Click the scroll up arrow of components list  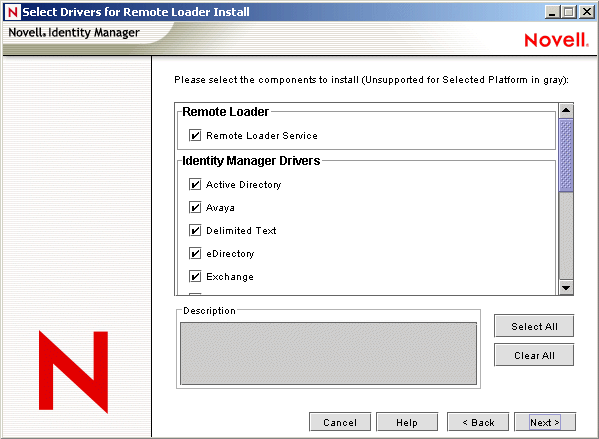click(x=566, y=111)
